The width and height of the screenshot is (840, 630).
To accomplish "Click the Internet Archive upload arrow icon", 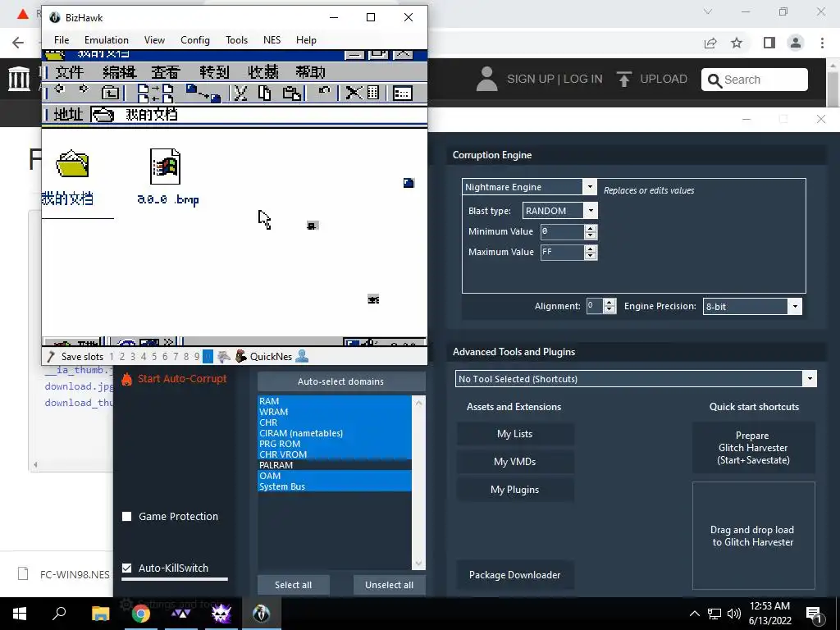I will click(623, 80).
